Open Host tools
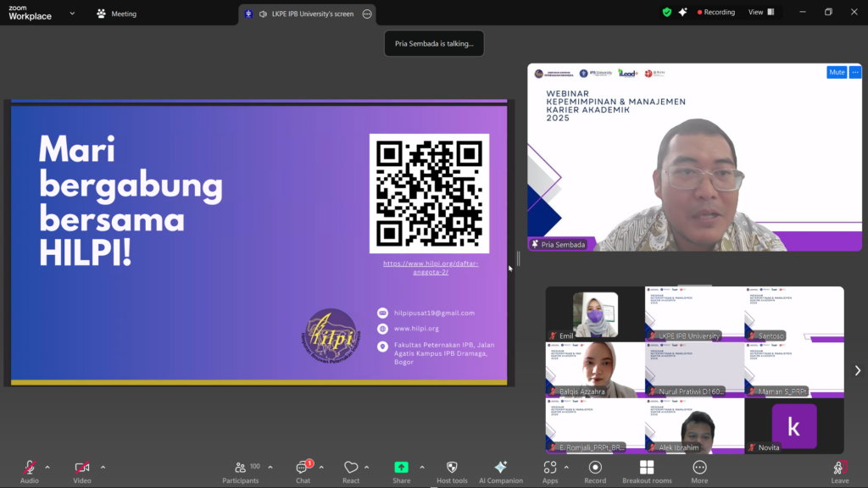 coord(452,471)
